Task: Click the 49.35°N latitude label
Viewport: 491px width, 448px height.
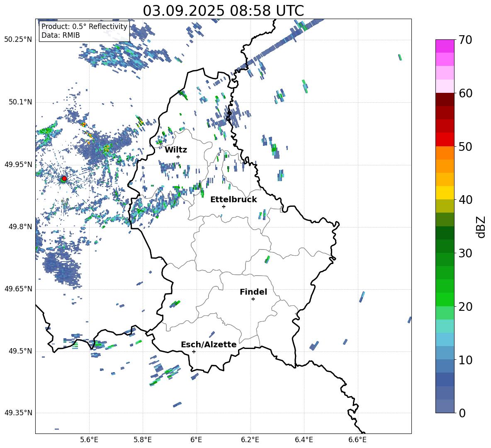Action: (x=18, y=413)
